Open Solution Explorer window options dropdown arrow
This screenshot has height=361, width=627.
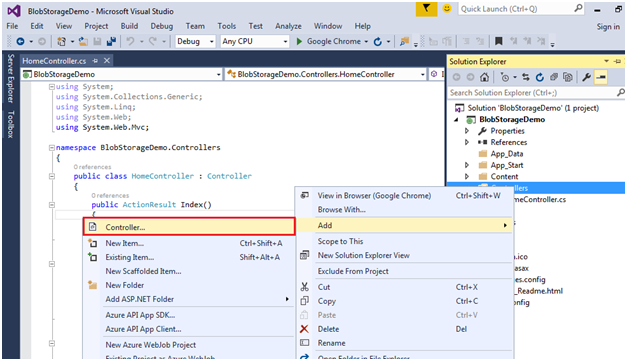[607, 61]
